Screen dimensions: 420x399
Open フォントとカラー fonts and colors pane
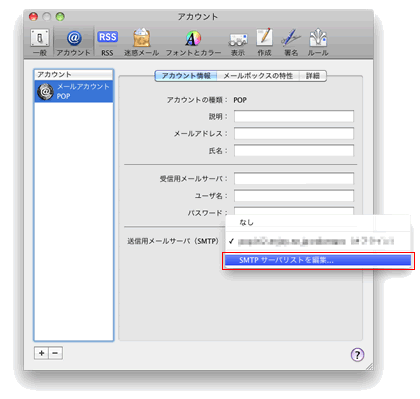(193, 42)
